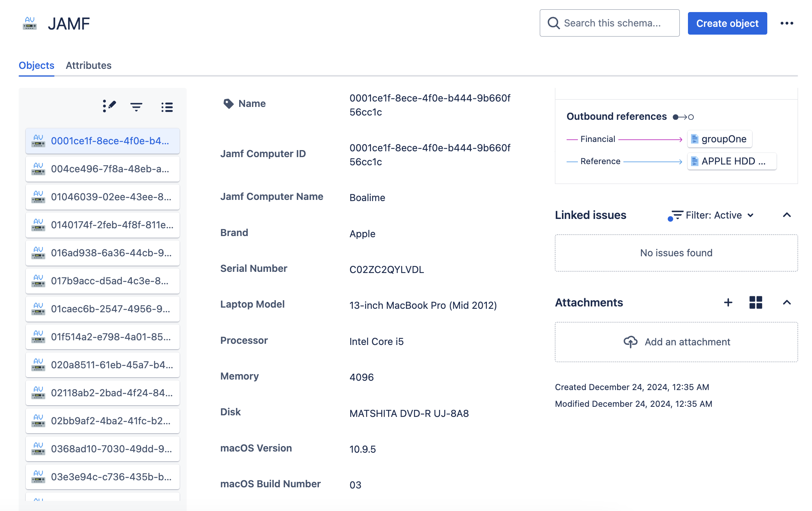Collapse the Attachments section
The height and width of the screenshot is (511, 812).
tap(787, 303)
